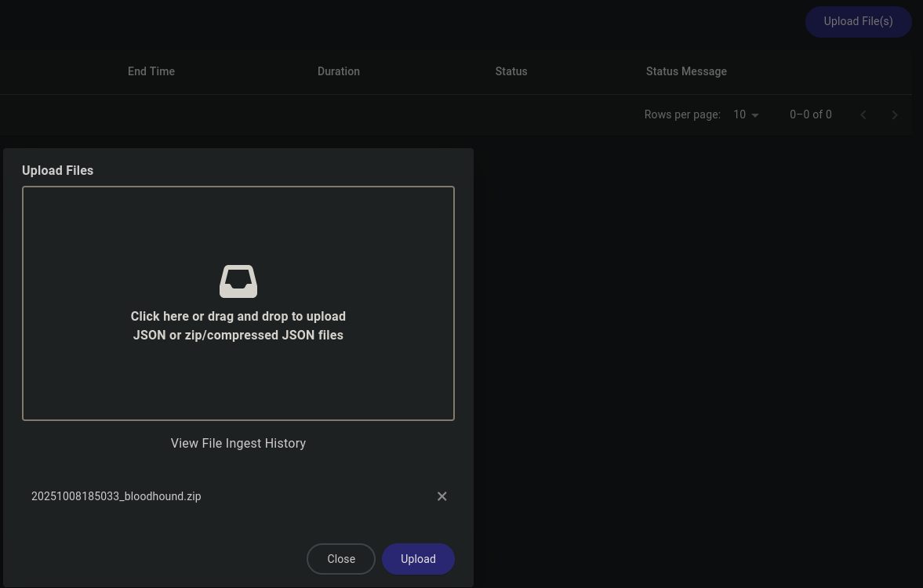Click the End Time column header
The image size is (923, 588).
click(x=151, y=71)
